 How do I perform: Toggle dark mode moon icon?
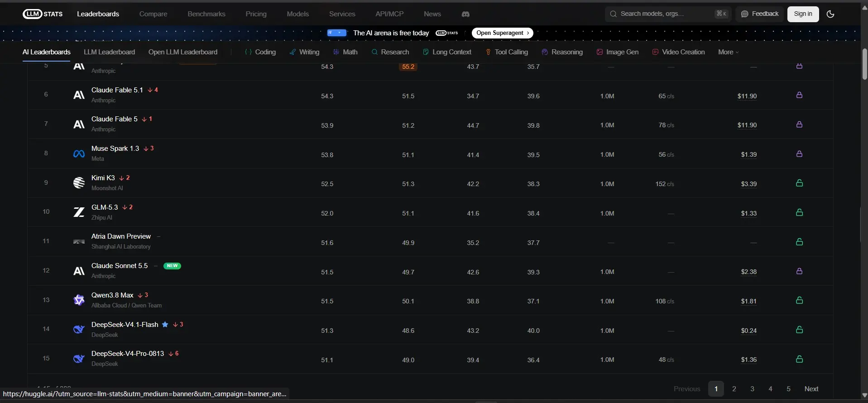(x=830, y=14)
